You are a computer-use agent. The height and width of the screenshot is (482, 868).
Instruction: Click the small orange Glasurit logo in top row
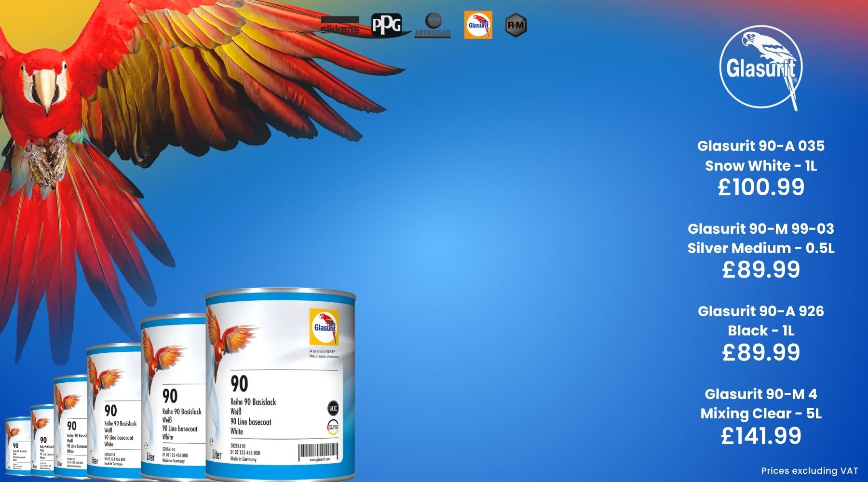478,25
